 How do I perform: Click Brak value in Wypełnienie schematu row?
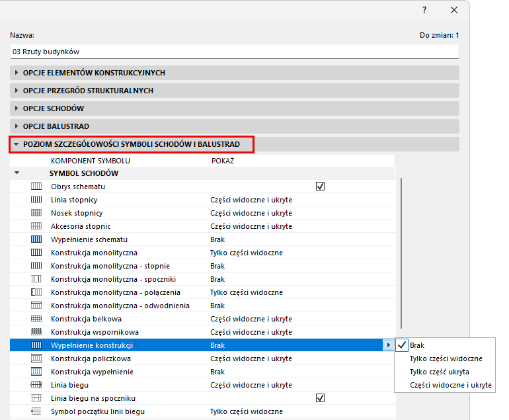pos(217,239)
